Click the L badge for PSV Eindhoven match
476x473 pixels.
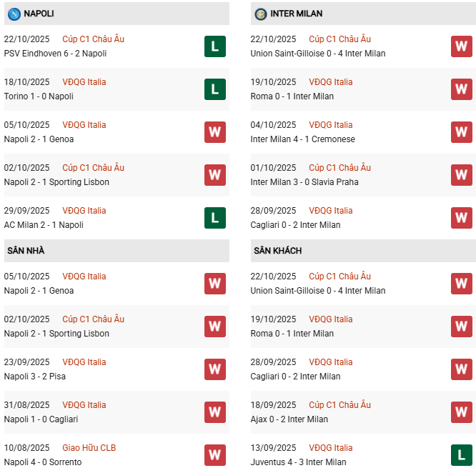214,46
